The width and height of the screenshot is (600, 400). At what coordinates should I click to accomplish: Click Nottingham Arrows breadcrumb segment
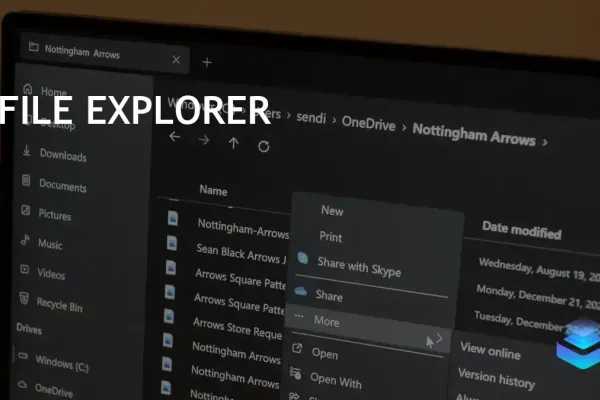click(x=474, y=135)
